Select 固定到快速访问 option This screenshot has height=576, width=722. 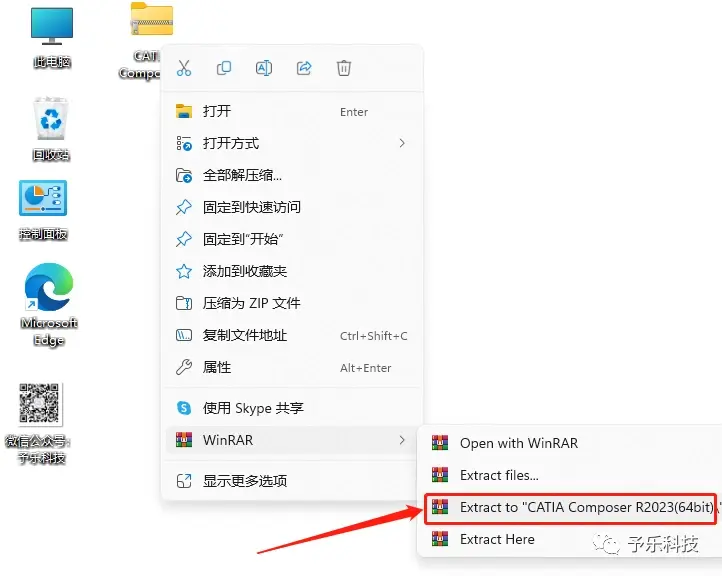click(292, 207)
